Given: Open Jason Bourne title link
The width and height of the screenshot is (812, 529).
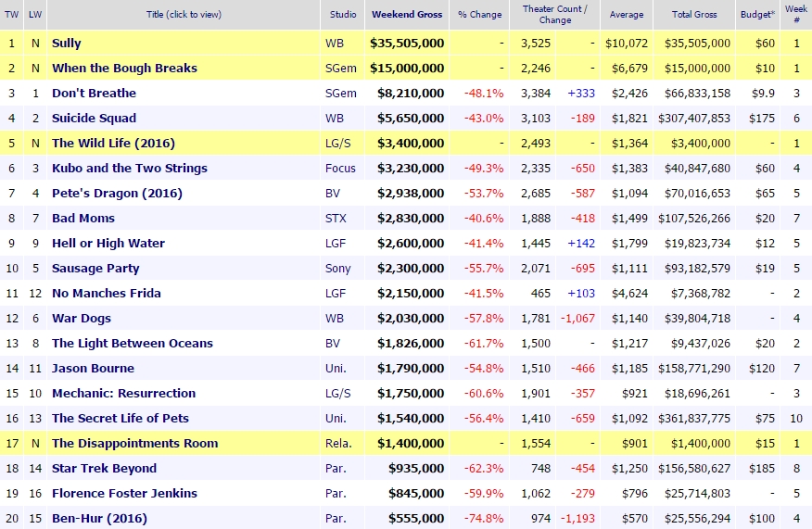Looking at the screenshot, I should 93,368.
